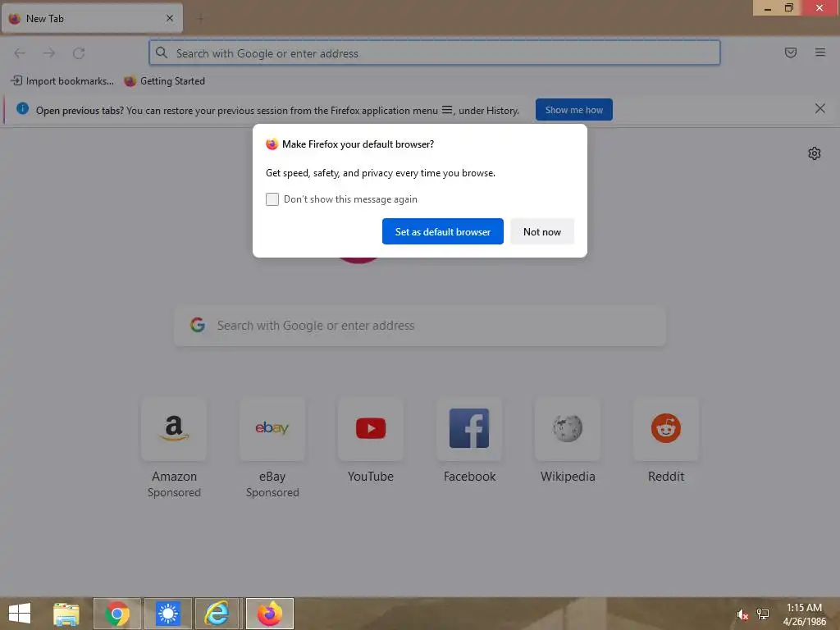The image size is (840, 630).
Task: Click the muted volume tray icon
Action: 742,614
